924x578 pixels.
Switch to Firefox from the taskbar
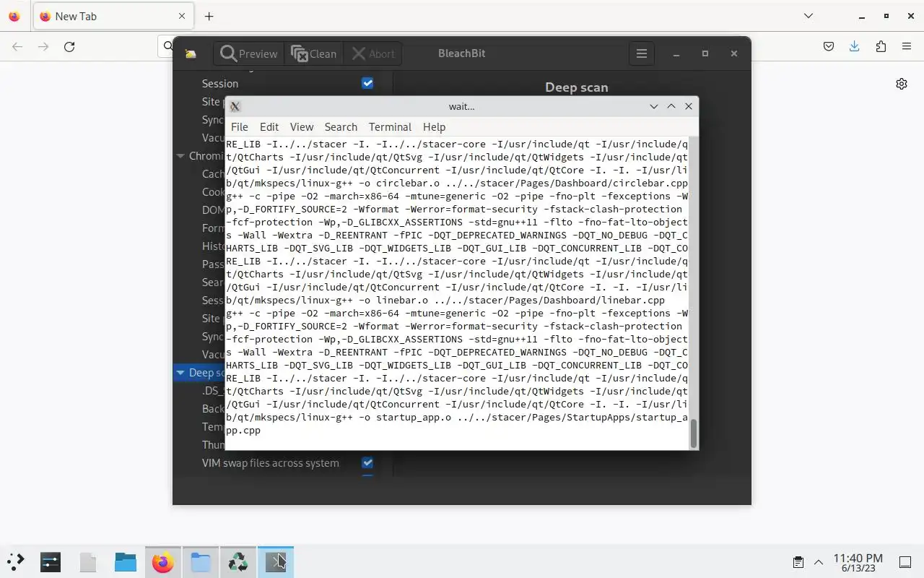tap(163, 561)
